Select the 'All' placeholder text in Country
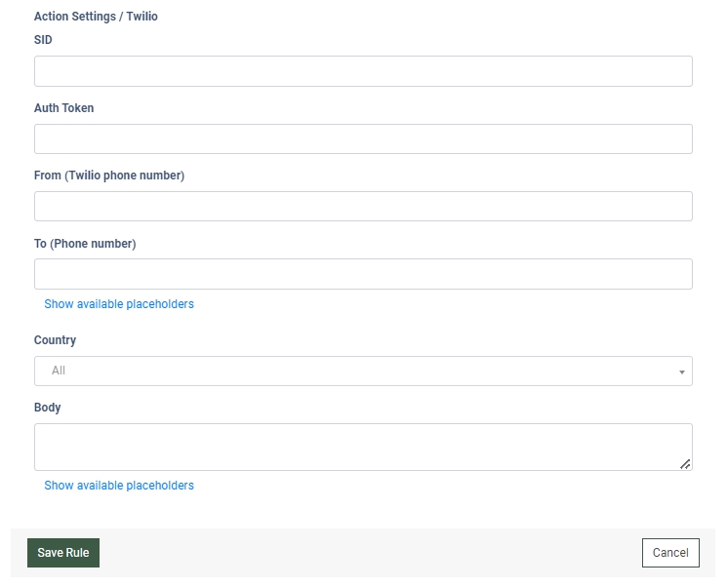 click(x=58, y=371)
